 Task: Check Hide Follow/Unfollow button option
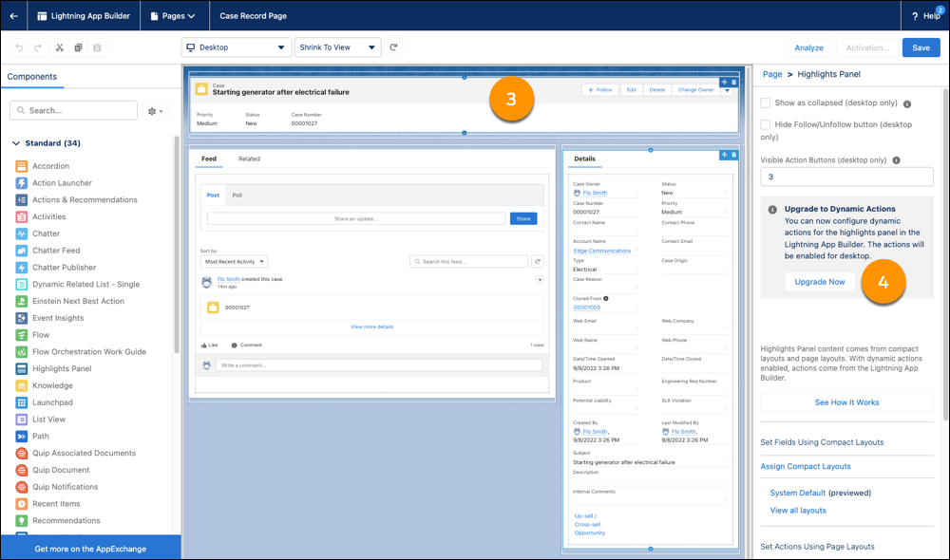[764, 124]
